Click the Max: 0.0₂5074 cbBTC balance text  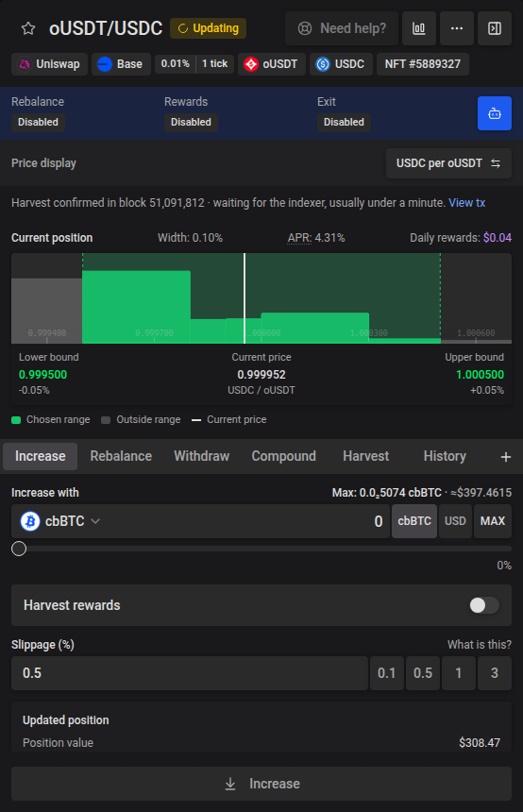tap(387, 493)
